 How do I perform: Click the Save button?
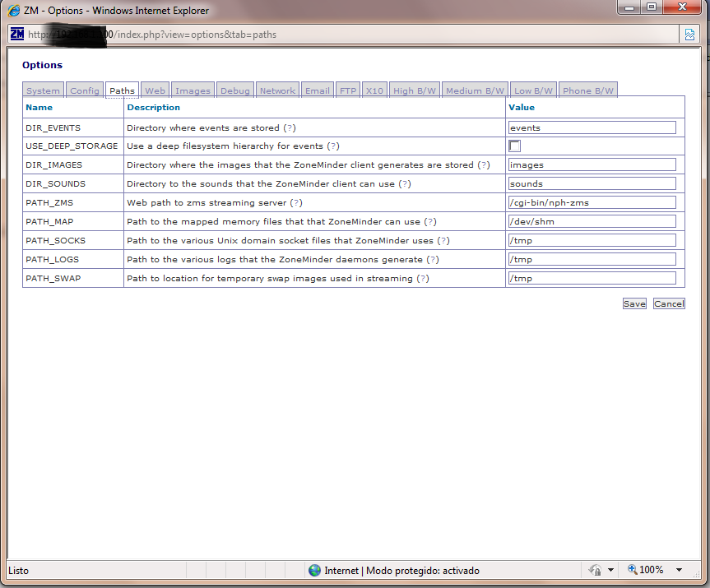[x=634, y=303]
